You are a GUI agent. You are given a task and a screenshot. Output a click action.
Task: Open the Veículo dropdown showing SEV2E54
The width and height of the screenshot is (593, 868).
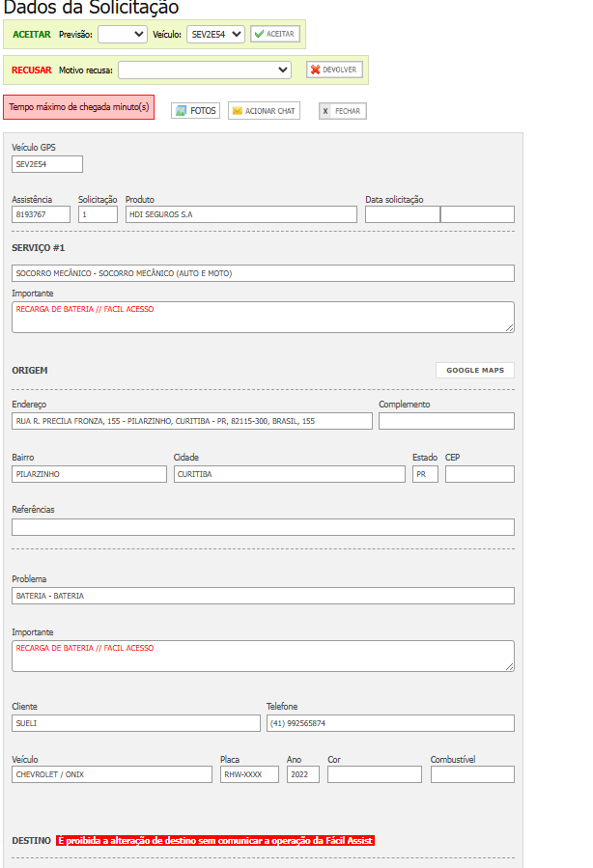click(215, 35)
